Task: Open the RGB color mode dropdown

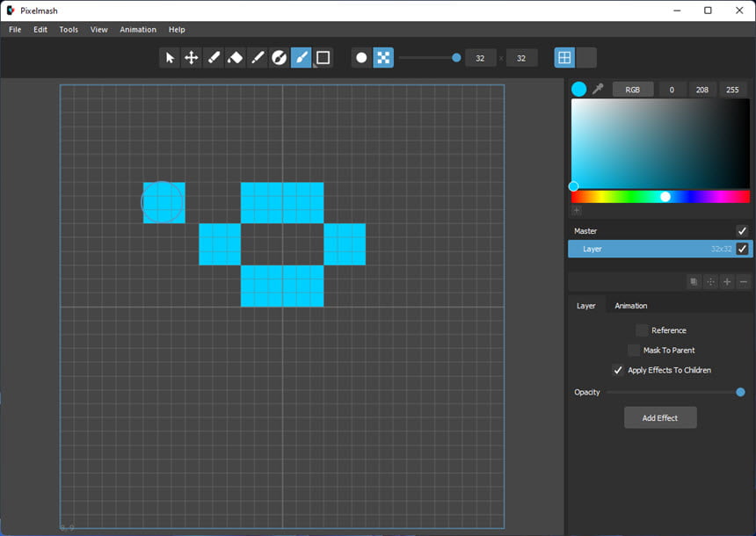Action: pos(633,90)
